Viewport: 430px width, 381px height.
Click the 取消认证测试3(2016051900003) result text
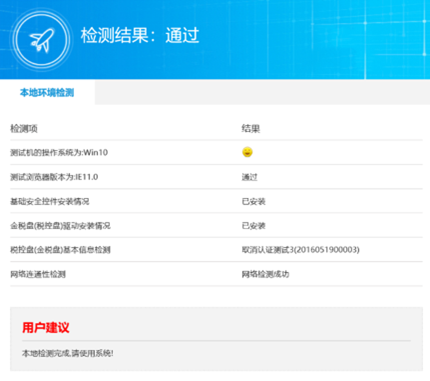click(301, 250)
